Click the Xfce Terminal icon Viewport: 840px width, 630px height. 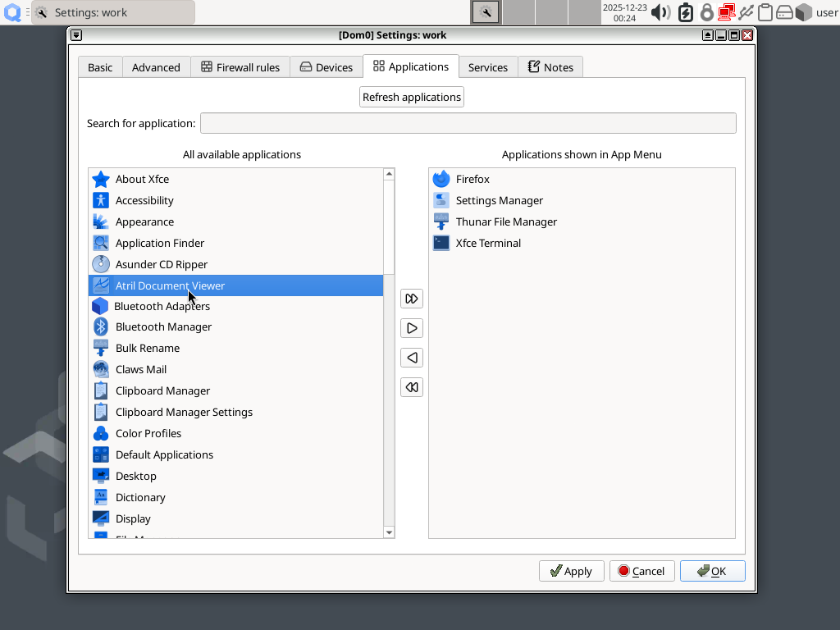click(441, 243)
